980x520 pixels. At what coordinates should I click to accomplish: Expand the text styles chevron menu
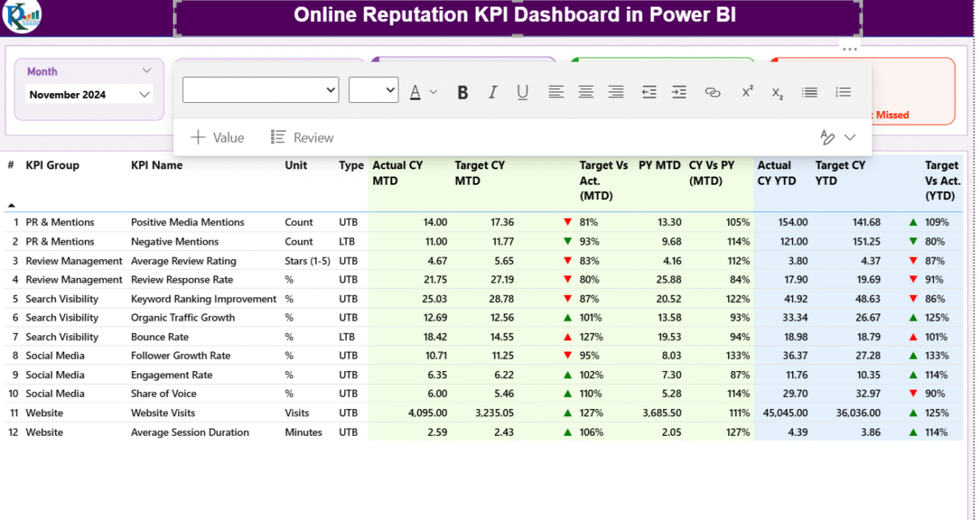pyautogui.click(x=850, y=138)
